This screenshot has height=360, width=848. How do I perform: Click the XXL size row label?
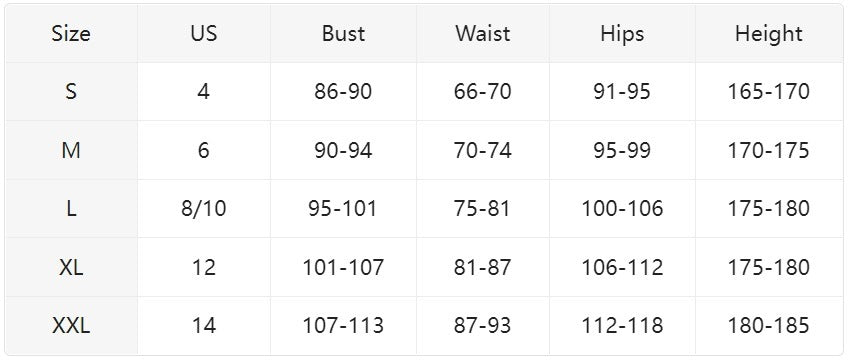(71, 325)
